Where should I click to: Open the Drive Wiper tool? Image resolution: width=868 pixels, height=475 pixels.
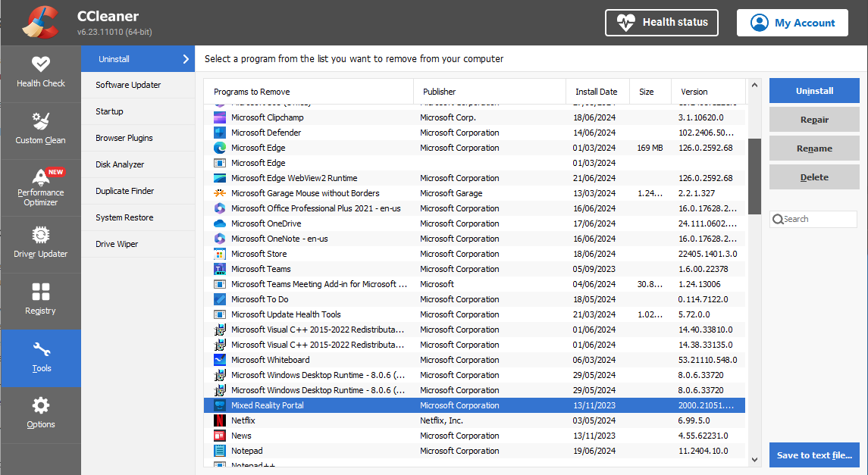point(138,245)
